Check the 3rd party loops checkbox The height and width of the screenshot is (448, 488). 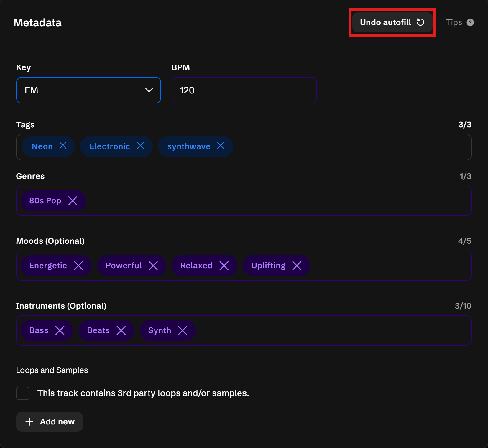pyautogui.click(x=23, y=393)
